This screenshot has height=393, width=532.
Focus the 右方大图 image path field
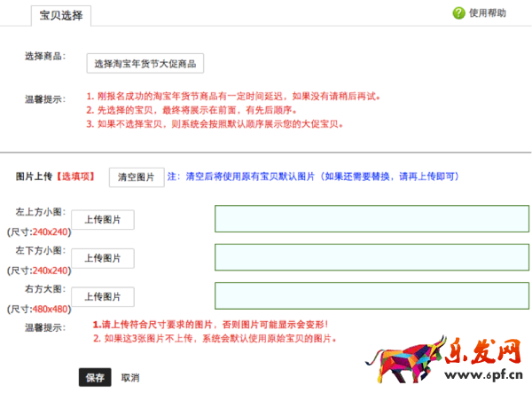[x=372, y=295]
